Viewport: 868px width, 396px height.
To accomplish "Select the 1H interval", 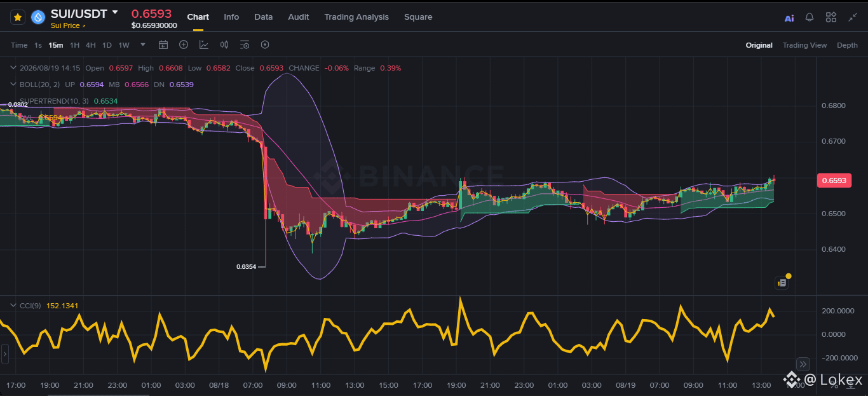I will tap(75, 45).
